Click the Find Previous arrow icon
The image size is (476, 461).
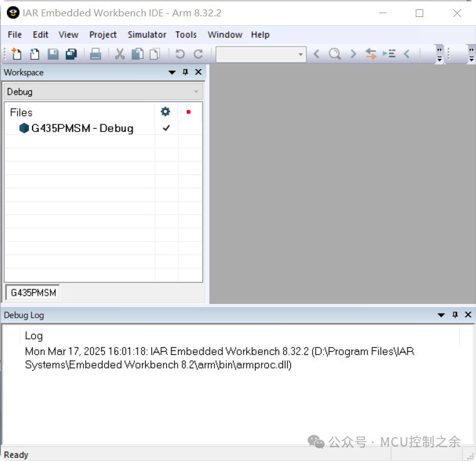coord(316,54)
